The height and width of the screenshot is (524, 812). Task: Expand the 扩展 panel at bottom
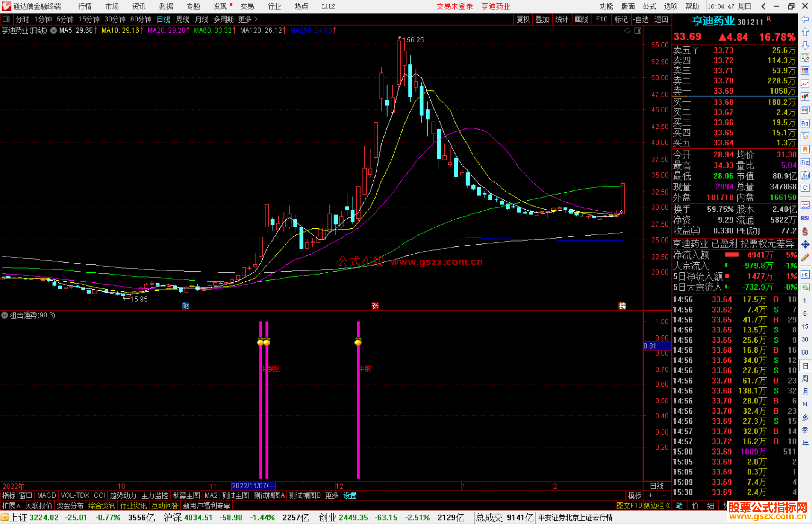coord(11,506)
